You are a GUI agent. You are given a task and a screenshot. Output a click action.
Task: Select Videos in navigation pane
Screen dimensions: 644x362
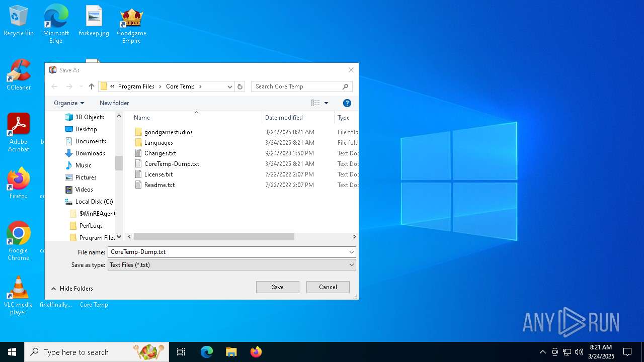[79, 190]
